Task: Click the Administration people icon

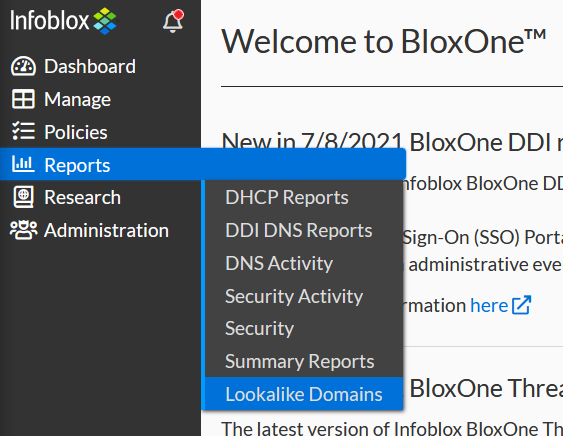Action: pos(23,230)
